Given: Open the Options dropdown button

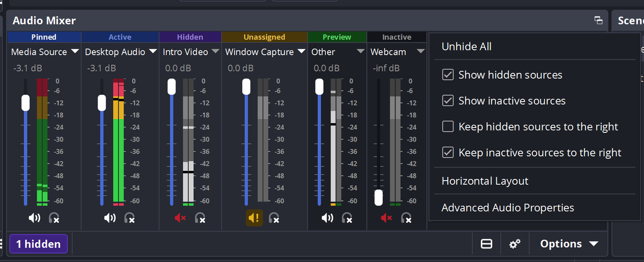Looking at the screenshot, I should (568, 244).
